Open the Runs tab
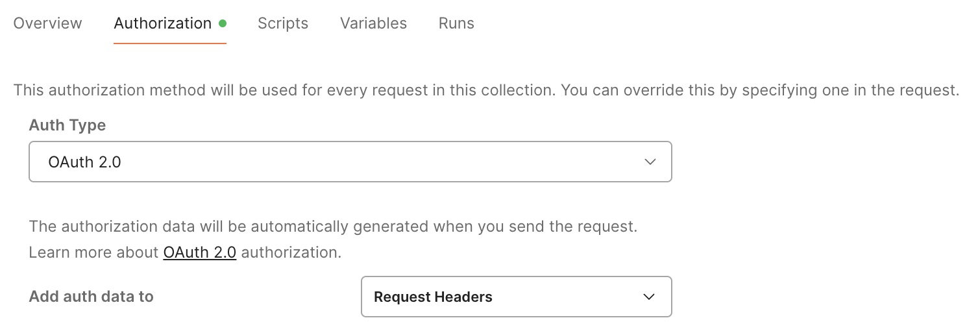The height and width of the screenshot is (331, 980). [x=456, y=23]
